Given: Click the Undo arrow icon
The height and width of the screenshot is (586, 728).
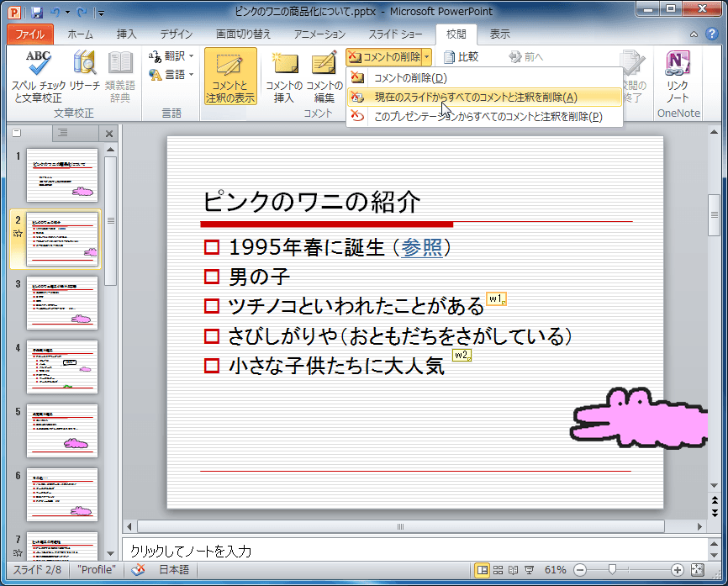Looking at the screenshot, I should click(x=55, y=12).
